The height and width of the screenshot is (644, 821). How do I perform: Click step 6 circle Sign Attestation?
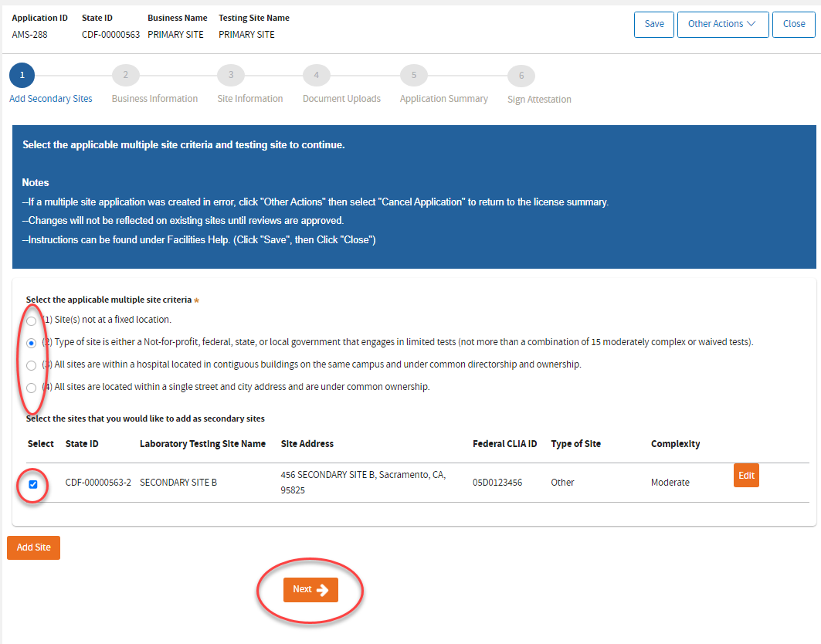pyautogui.click(x=521, y=76)
